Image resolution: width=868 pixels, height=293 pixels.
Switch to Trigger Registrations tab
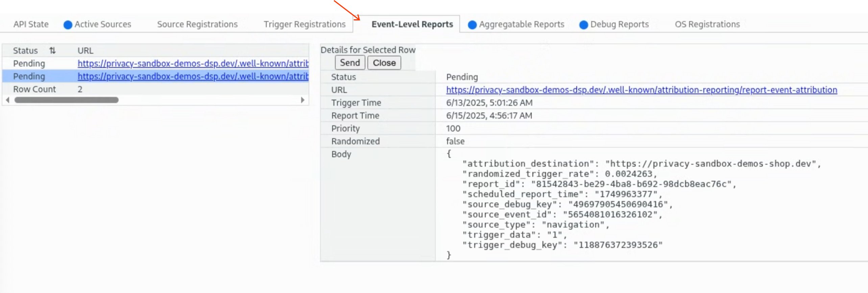[304, 24]
